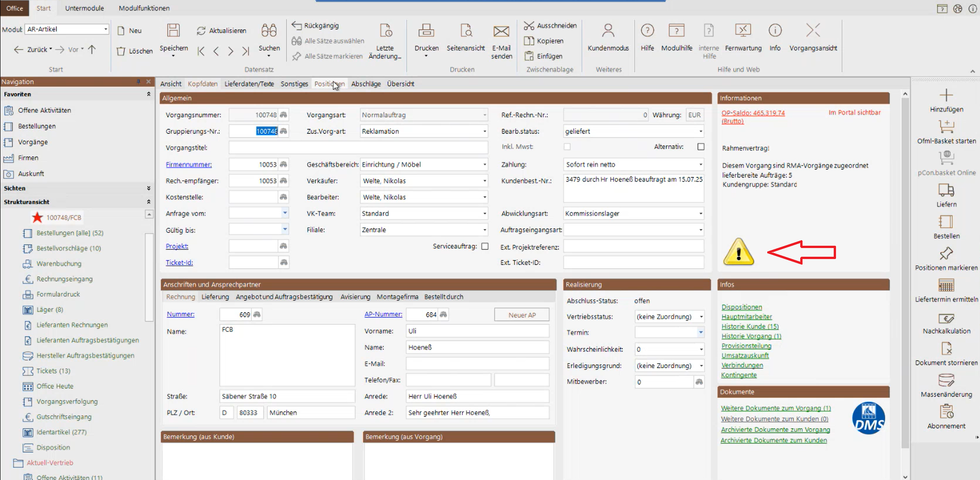This screenshot has height=480, width=980.
Task: Expand the Zahlung dropdown list
Action: click(700, 165)
